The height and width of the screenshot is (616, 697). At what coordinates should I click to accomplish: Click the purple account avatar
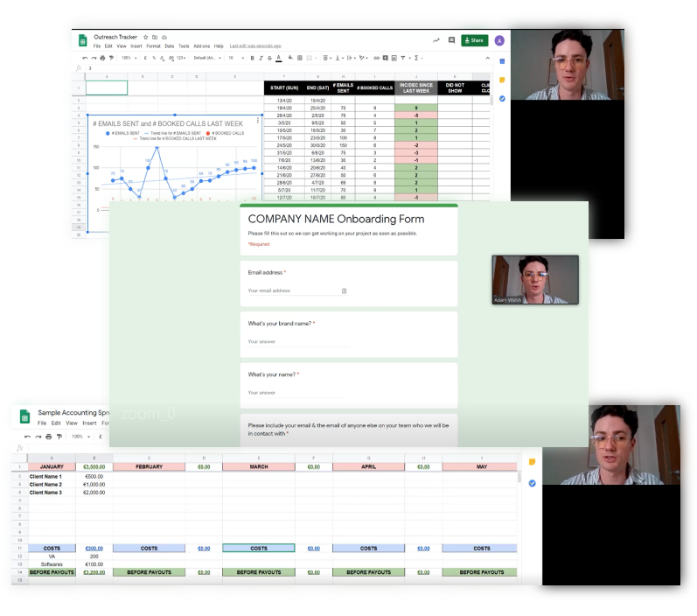(x=498, y=40)
